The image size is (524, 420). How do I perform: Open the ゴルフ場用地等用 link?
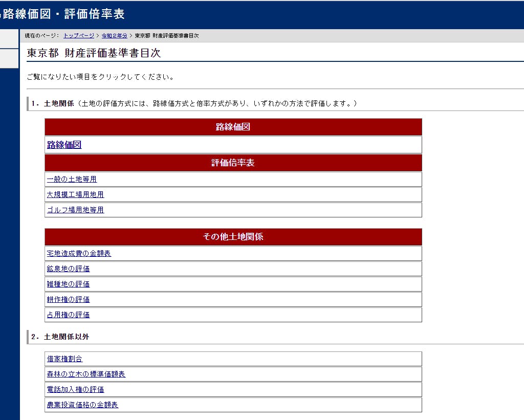(x=76, y=210)
